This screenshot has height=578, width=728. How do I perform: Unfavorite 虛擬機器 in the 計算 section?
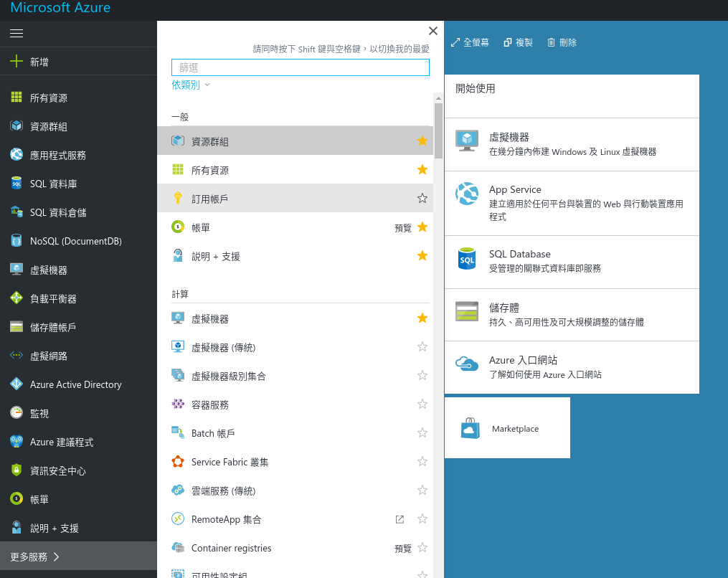tap(422, 318)
